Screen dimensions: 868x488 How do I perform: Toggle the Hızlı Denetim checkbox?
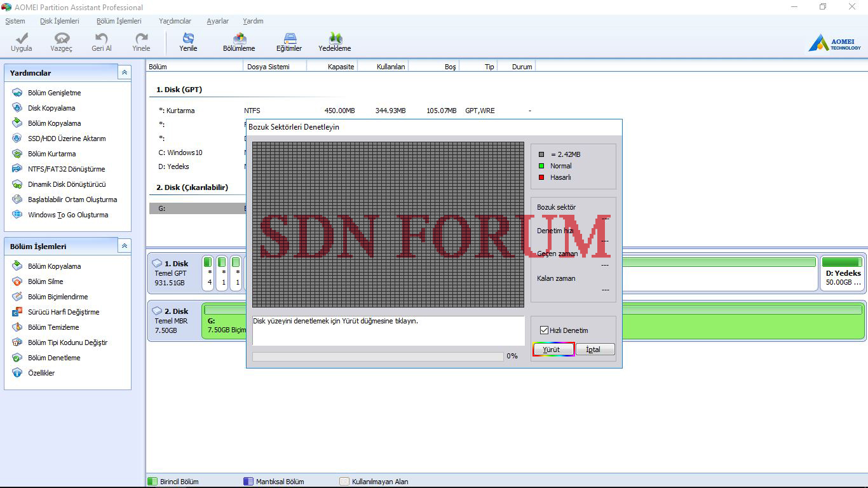pos(544,330)
